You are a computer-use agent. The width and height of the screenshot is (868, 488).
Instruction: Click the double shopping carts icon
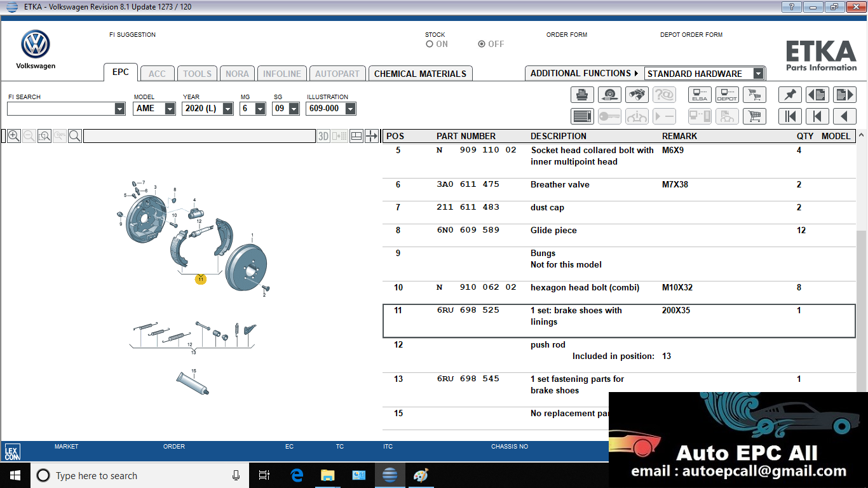pos(754,95)
